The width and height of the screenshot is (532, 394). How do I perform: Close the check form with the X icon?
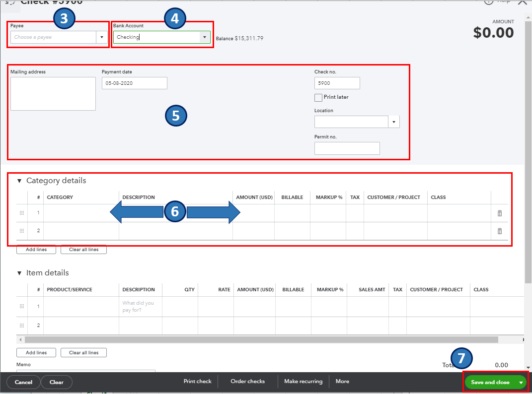click(523, 2)
